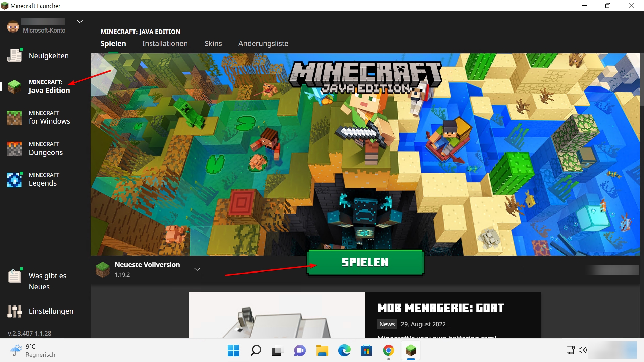Click the network display tray icon
The image size is (644, 362).
click(x=570, y=350)
